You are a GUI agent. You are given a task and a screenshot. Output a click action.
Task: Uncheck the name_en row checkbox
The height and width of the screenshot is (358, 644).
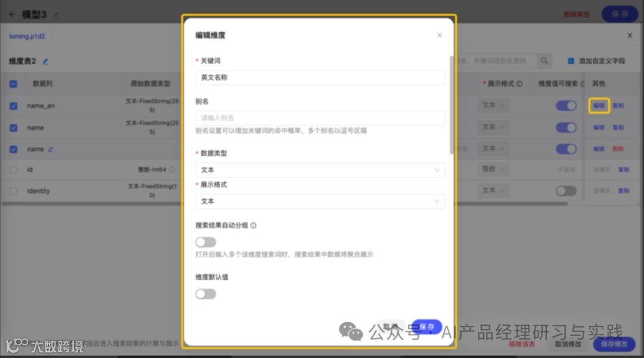(13, 106)
